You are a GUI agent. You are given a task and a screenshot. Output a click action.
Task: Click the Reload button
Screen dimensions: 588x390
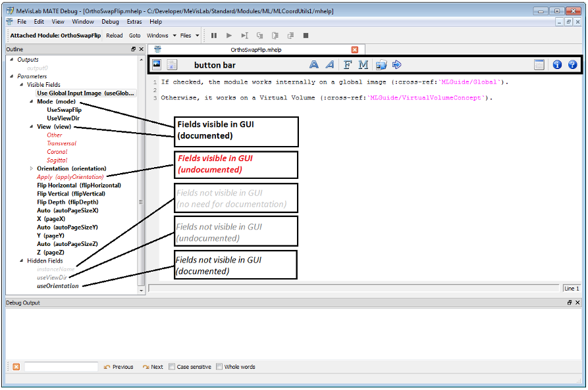coord(115,36)
